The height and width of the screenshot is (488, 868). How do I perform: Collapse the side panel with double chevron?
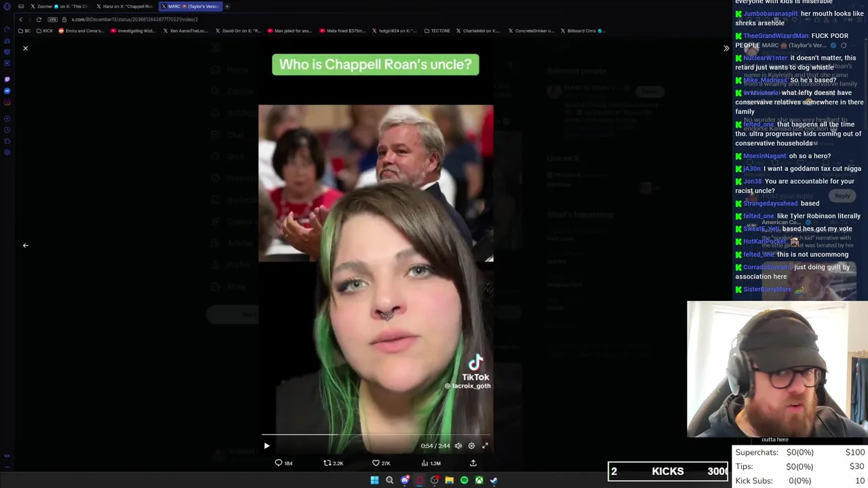(x=726, y=48)
